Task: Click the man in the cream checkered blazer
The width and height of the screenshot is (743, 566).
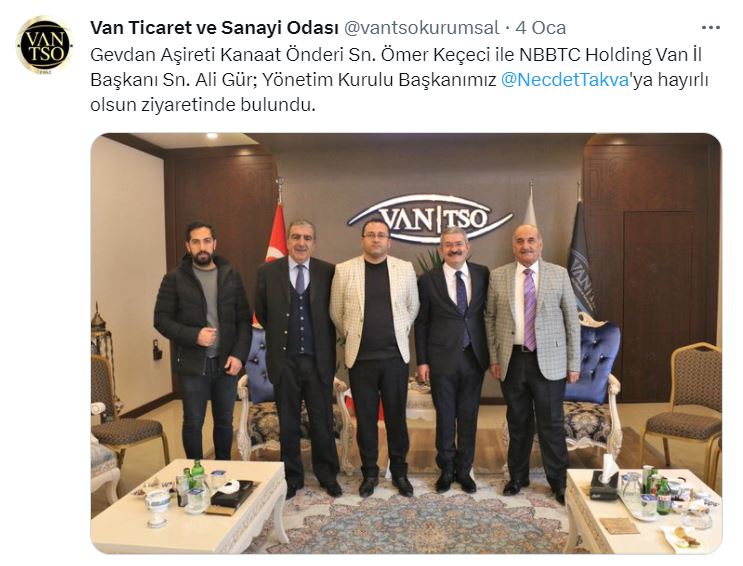Action: [x=375, y=353]
